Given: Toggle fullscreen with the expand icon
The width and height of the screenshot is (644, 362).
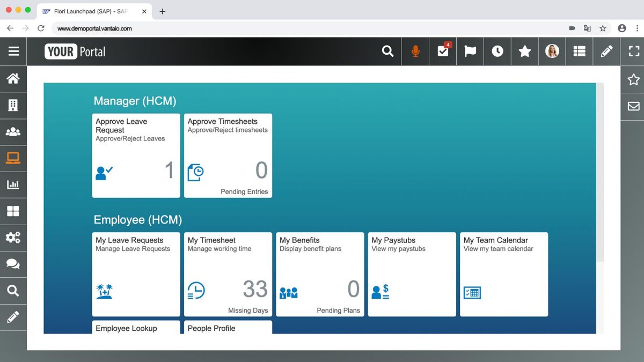Looking at the screenshot, I should pyautogui.click(x=634, y=51).
